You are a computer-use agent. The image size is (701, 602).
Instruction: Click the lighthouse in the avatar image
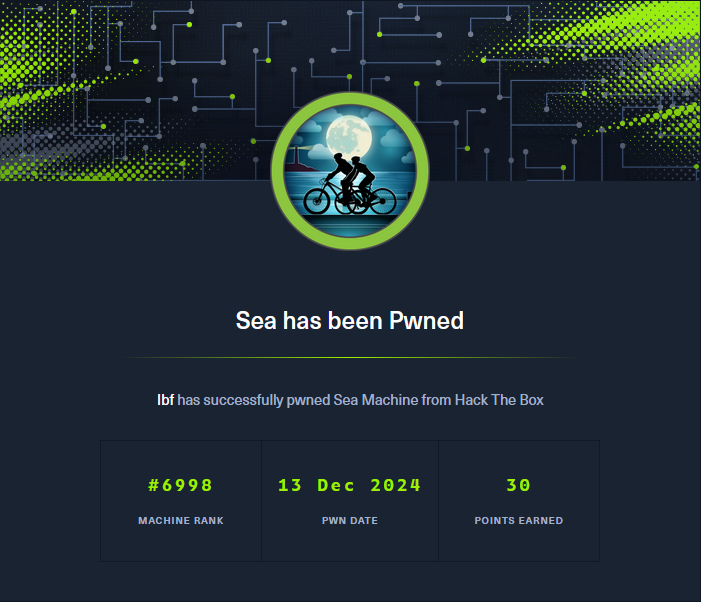(296, 159)
